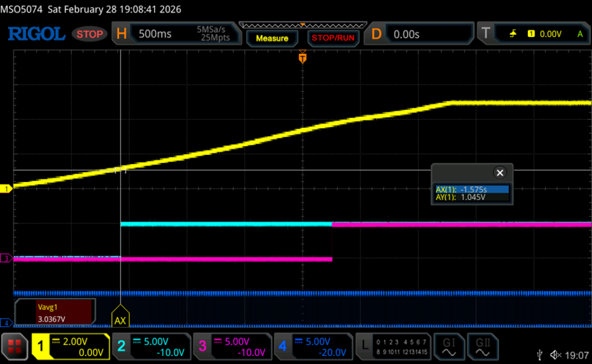Open the function navigation menu icon

pyautogui.click(x=14, y=346)
